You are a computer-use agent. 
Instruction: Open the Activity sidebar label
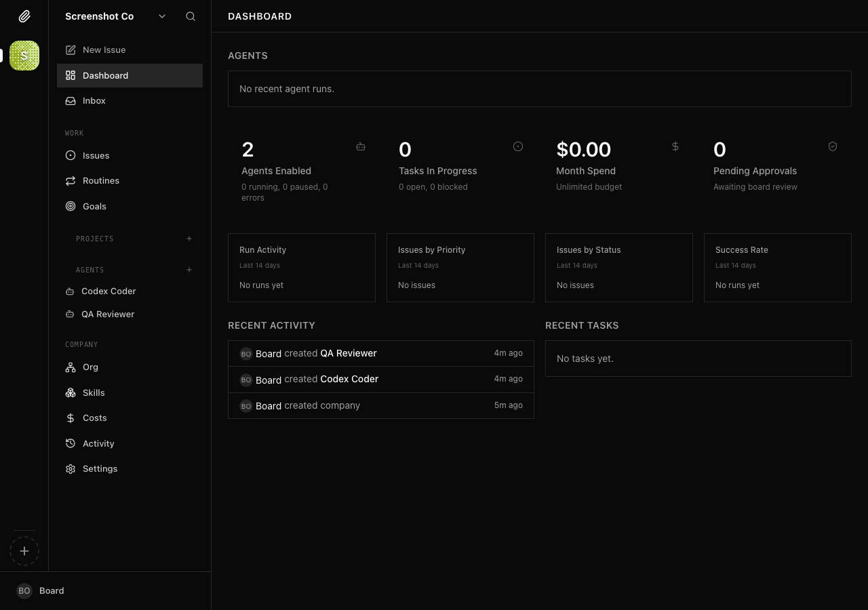click(x=98, y=444)
